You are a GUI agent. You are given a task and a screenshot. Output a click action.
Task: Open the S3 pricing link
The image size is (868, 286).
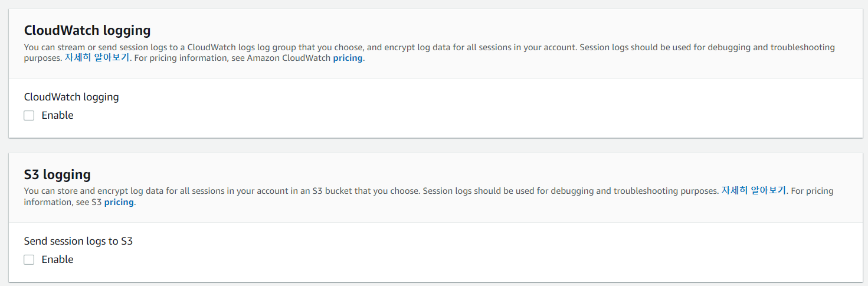[119, 202]
